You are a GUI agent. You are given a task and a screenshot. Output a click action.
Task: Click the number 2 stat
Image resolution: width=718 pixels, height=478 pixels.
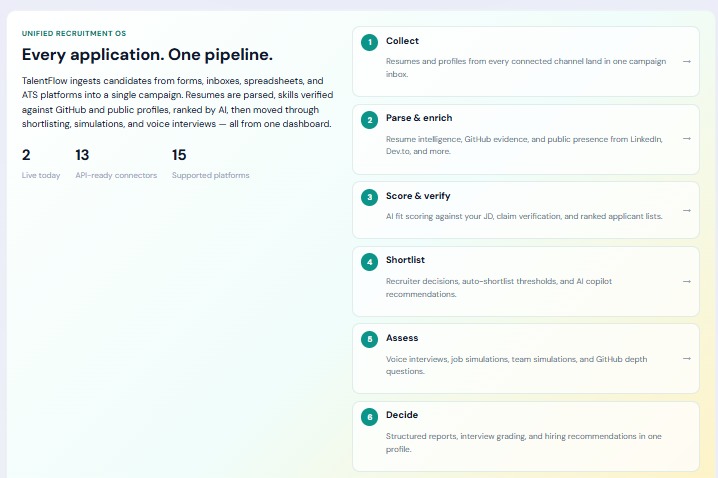coord(26,155)
